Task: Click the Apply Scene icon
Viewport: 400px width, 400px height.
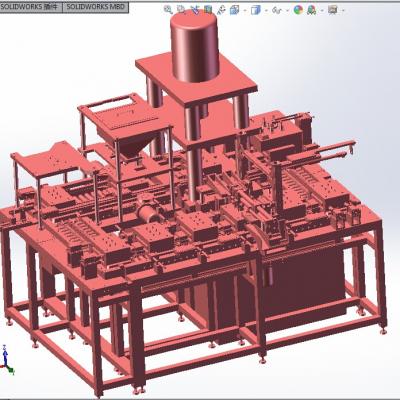Action: coord(312,10)
